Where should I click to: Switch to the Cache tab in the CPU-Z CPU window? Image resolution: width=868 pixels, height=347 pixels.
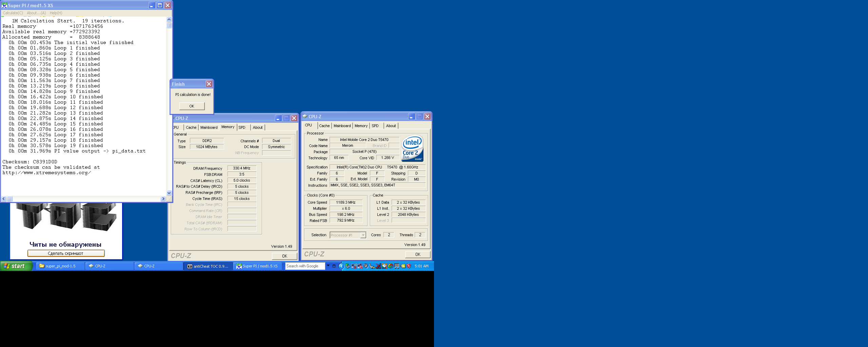[324, 126]
